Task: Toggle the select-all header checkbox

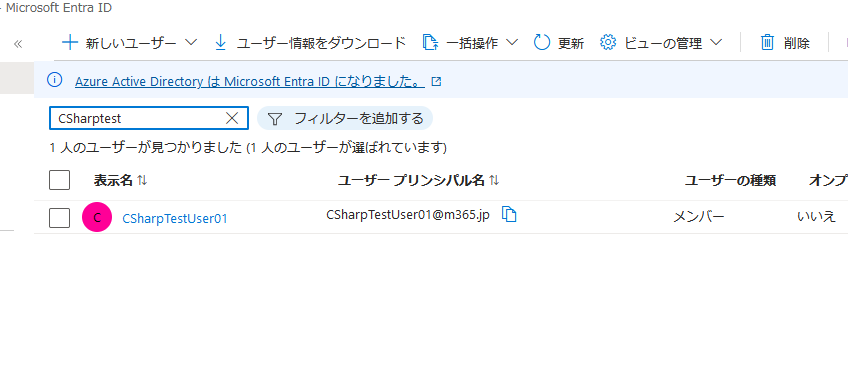Action: point(59,180)
